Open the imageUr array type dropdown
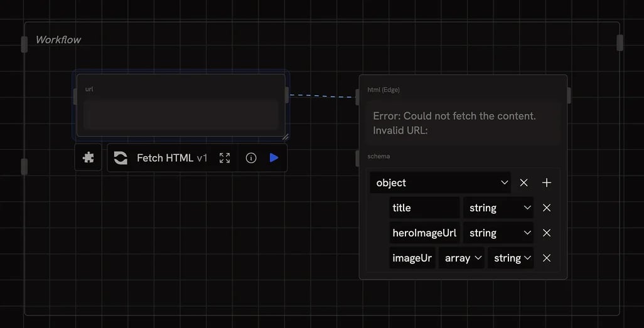Screen dimensions: 644x328 pyautogui.click(x=461, y=258)
